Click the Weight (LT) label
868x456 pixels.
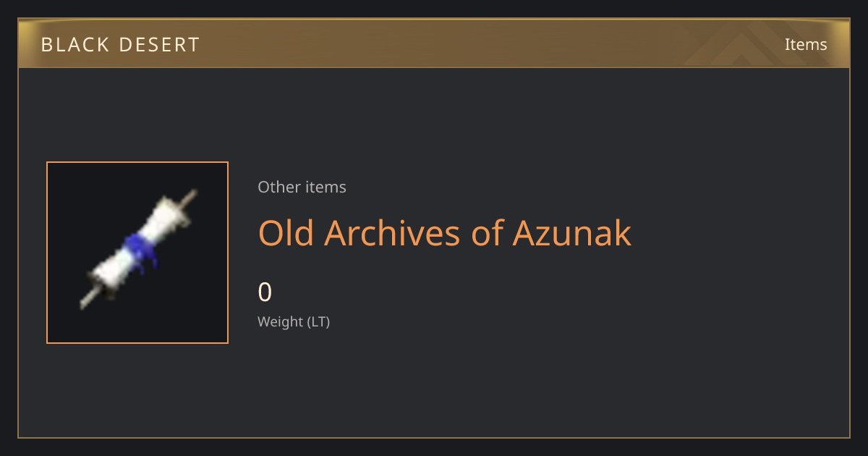(x=294, y=322)
